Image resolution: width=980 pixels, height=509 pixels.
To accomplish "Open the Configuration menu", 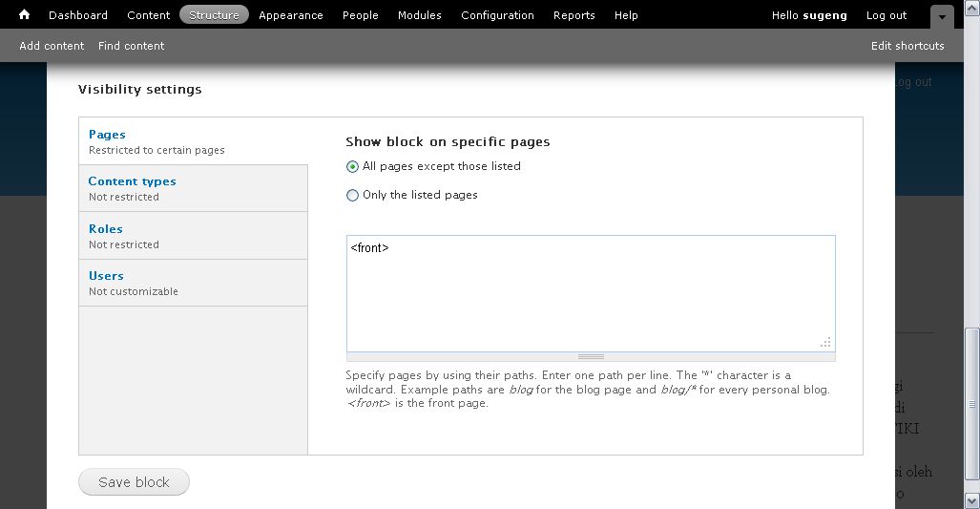I will click(497, 15).
